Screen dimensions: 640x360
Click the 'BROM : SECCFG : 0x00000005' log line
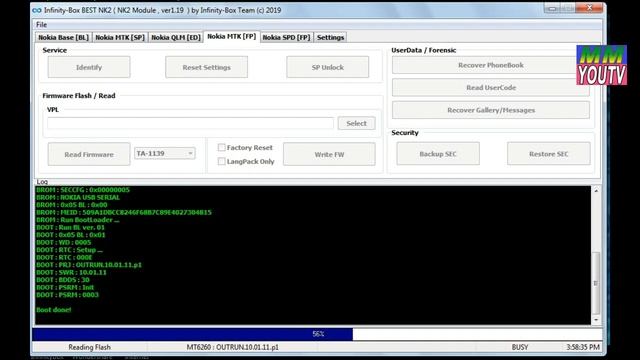(x=83, y=190)
